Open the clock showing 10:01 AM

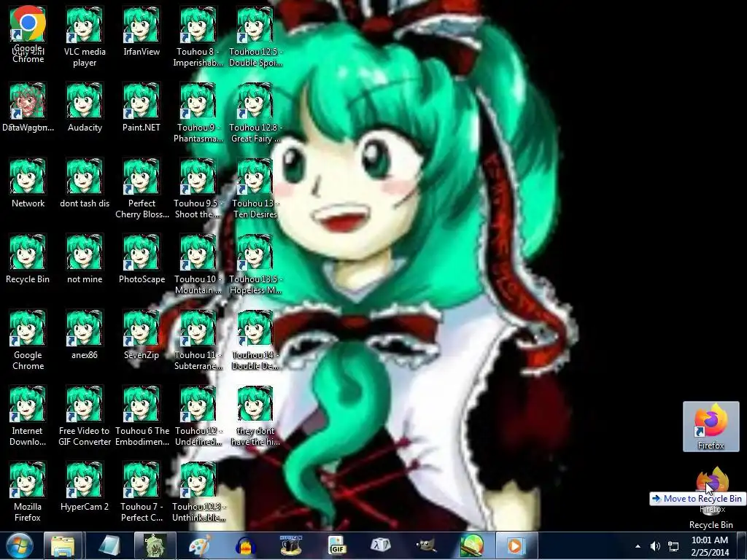pyautogui.click(x=710, y=546)
